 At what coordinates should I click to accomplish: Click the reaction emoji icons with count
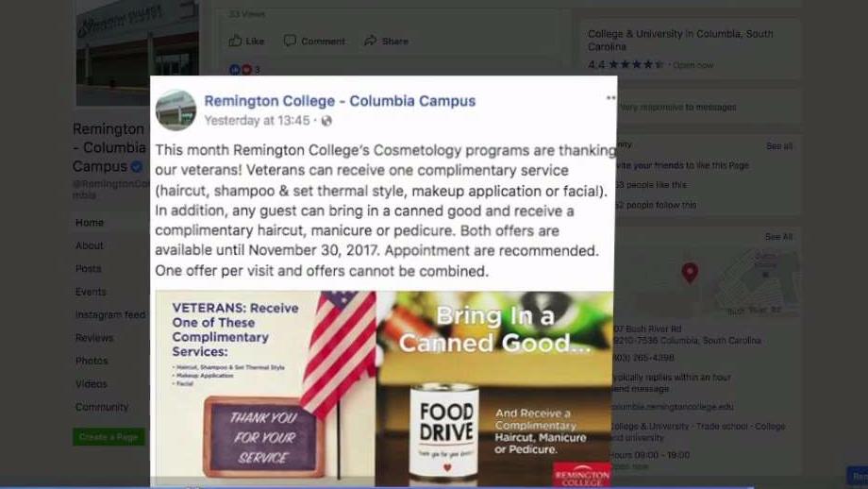[244, 70]
